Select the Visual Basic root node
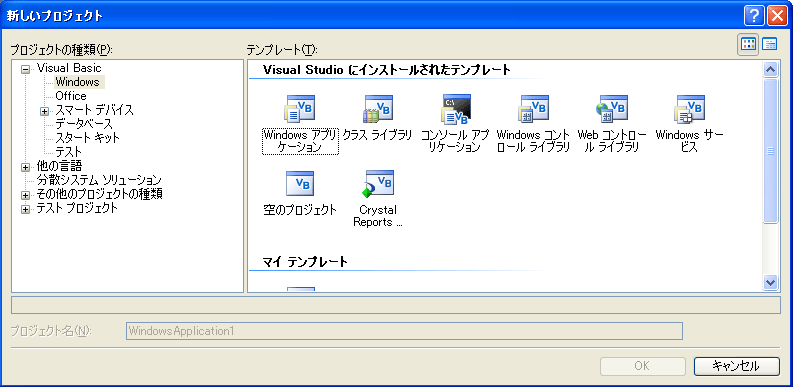Screen dimensions: 793x387 point(69,68)
